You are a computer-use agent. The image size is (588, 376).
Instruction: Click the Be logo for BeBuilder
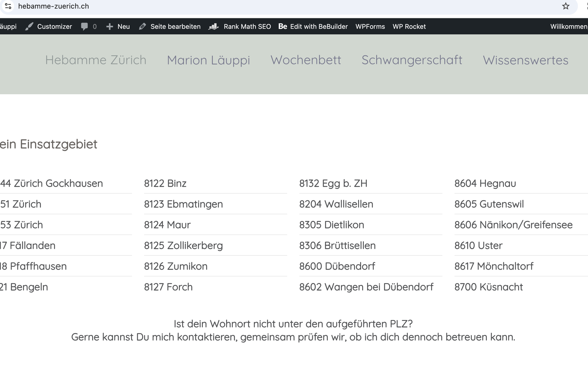pos(283,26)
